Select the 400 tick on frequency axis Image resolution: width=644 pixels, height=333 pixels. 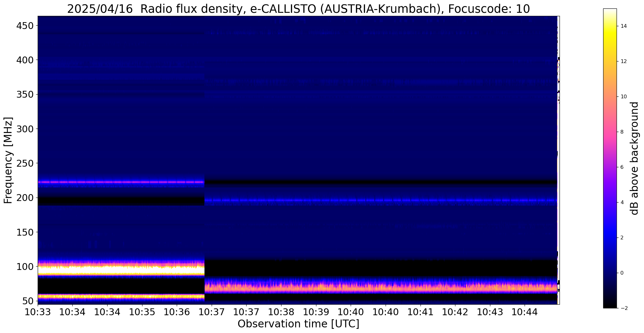(x=25, y=60)
